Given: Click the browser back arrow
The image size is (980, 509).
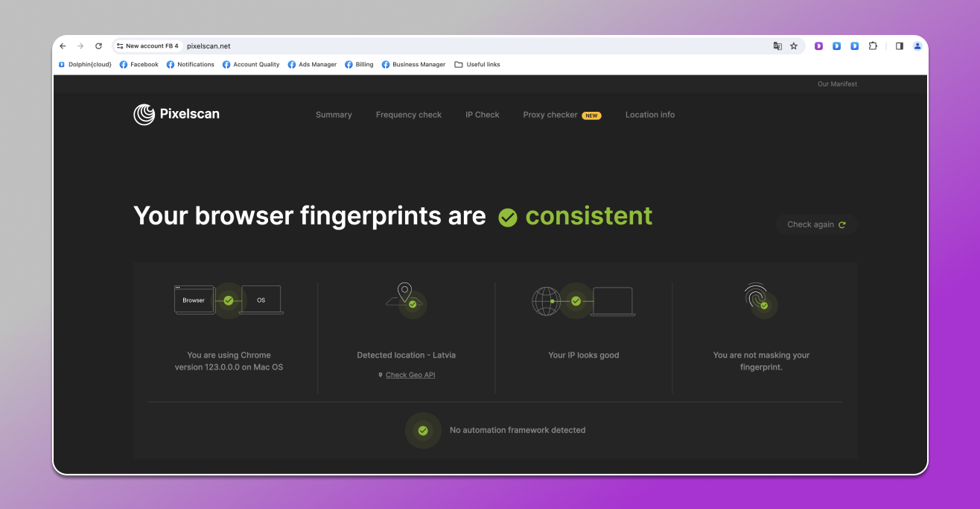Looking at the screenshot, I should pyautogui.click(x=63, y=46).
